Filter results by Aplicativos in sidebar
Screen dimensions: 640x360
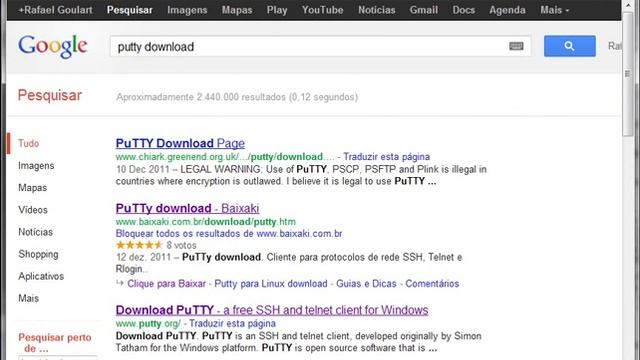click(41, 276)
